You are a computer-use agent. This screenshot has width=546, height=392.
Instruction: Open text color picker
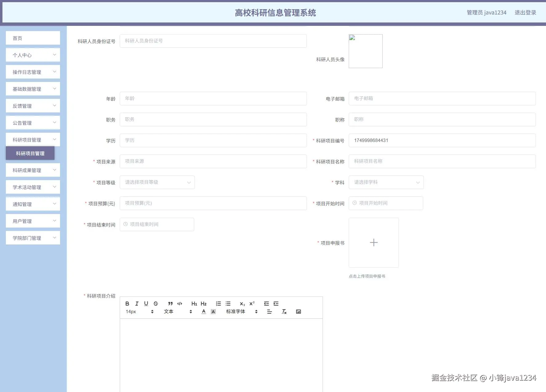[204, 312]
